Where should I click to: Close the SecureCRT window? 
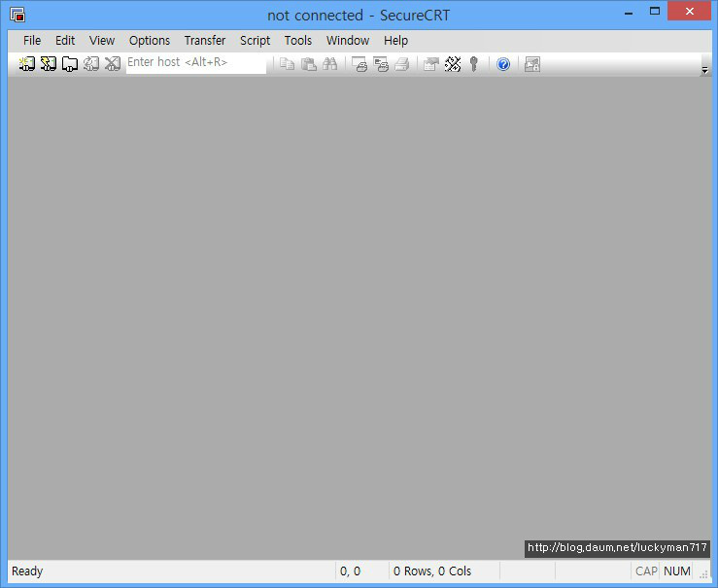(x=689, y=12)
